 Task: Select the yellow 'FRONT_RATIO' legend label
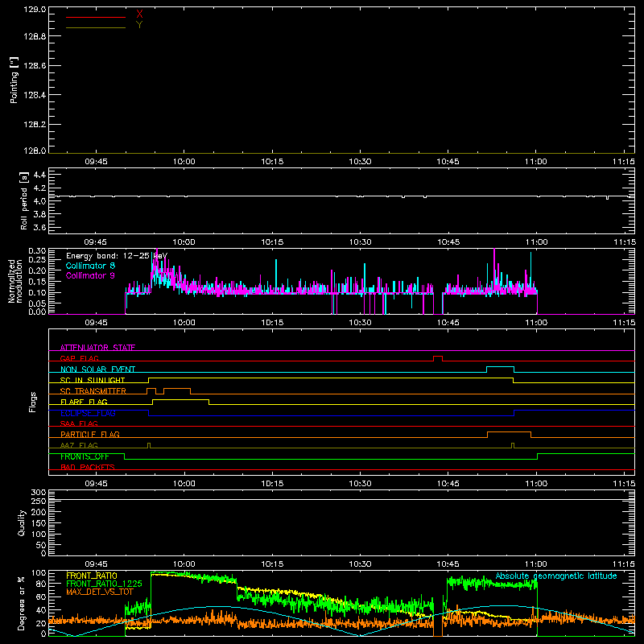92,576
